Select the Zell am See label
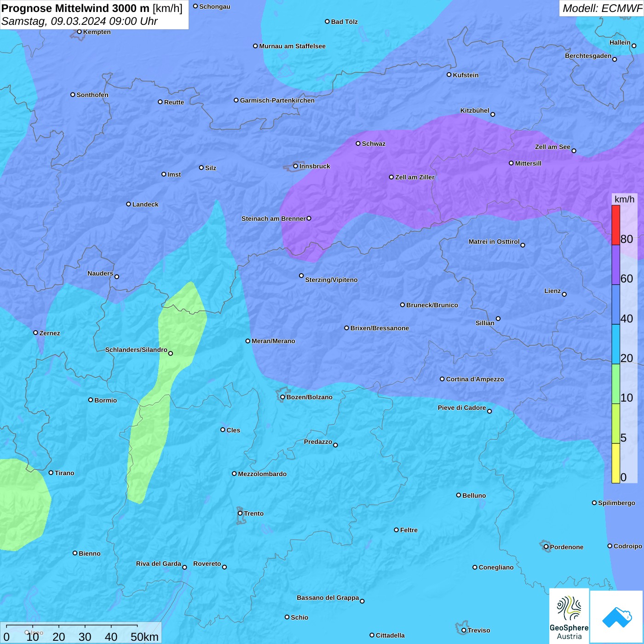644x644 pixels. tap(552, 147)
